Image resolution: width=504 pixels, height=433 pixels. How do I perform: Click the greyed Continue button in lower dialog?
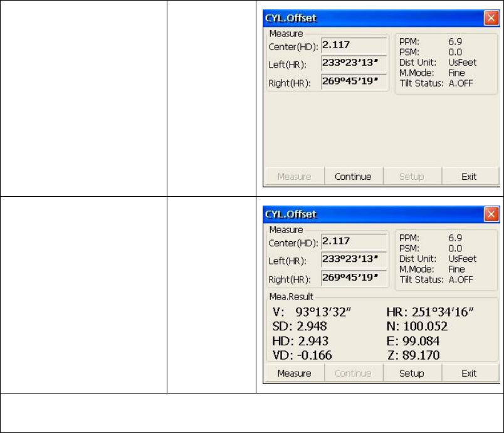[354, 373]
